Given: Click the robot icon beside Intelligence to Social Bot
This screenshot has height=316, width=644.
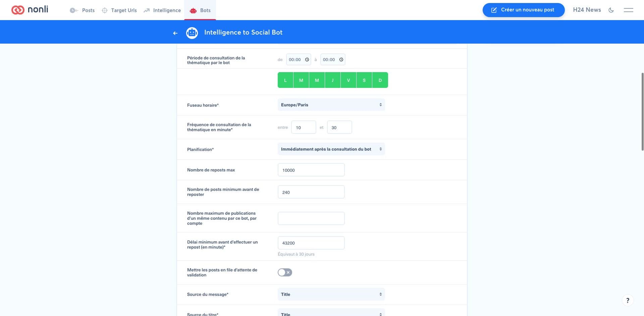Looking at the screenshot, I should [192, 33].
